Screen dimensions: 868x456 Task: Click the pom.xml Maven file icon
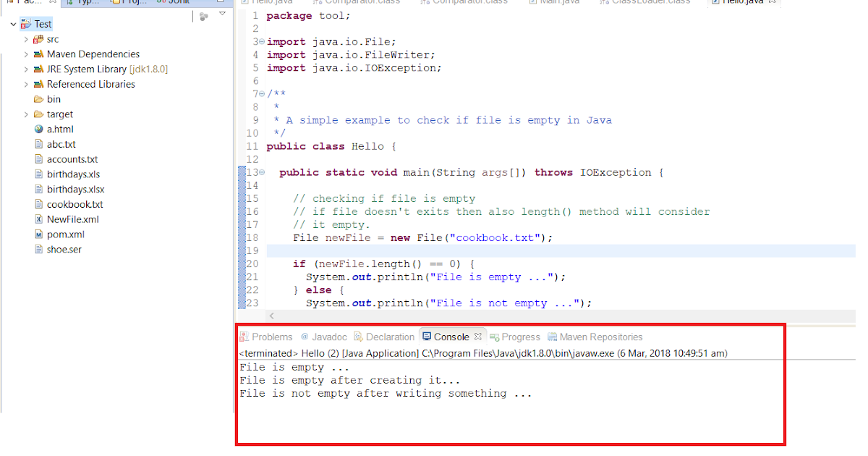pos(38,234)
